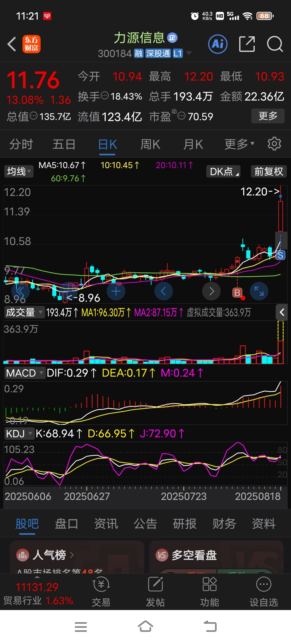Tap 设自选 add to watchlist icon
Screen dimensions: 291x644
264,592
